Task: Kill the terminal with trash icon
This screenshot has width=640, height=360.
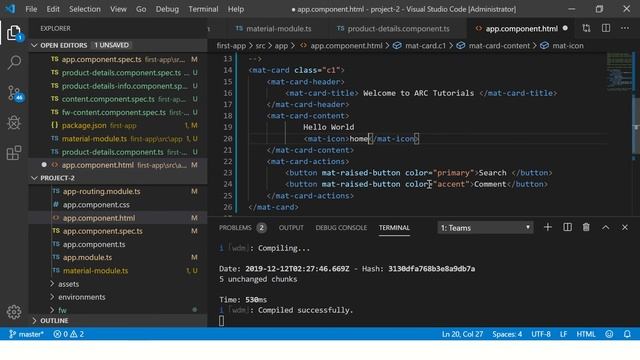Action: [586, 227]
